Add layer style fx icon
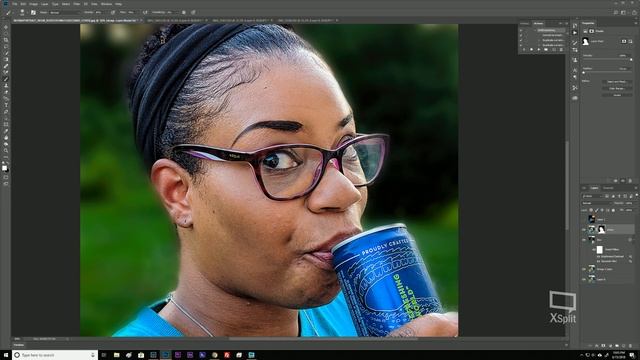The image size is (640, 360). pos(597,345)
